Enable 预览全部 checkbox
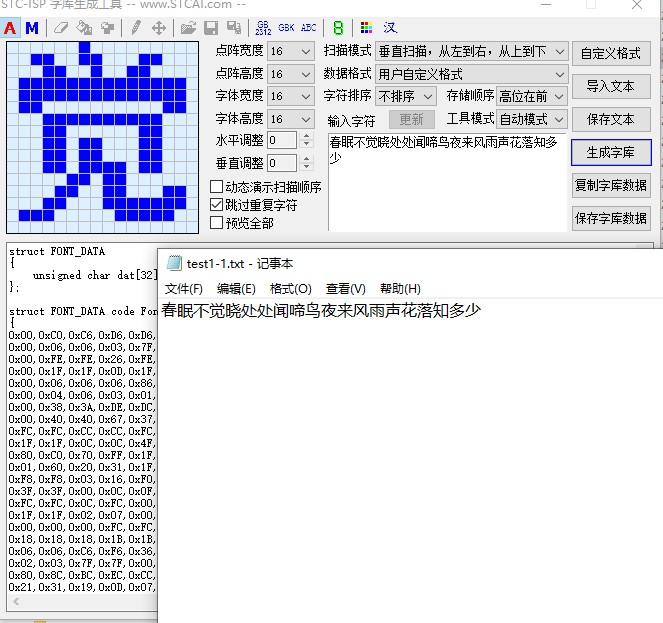This screenshot has height=623, width=663. point(216,222)
